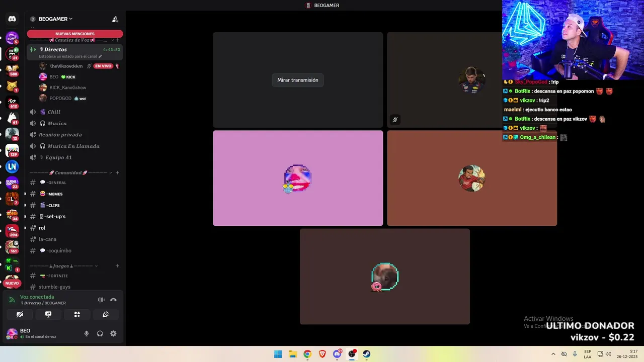This screenshot has height=362, width=644.
Task: Select the dark brown participant tile
Action: tap(385, 277)
